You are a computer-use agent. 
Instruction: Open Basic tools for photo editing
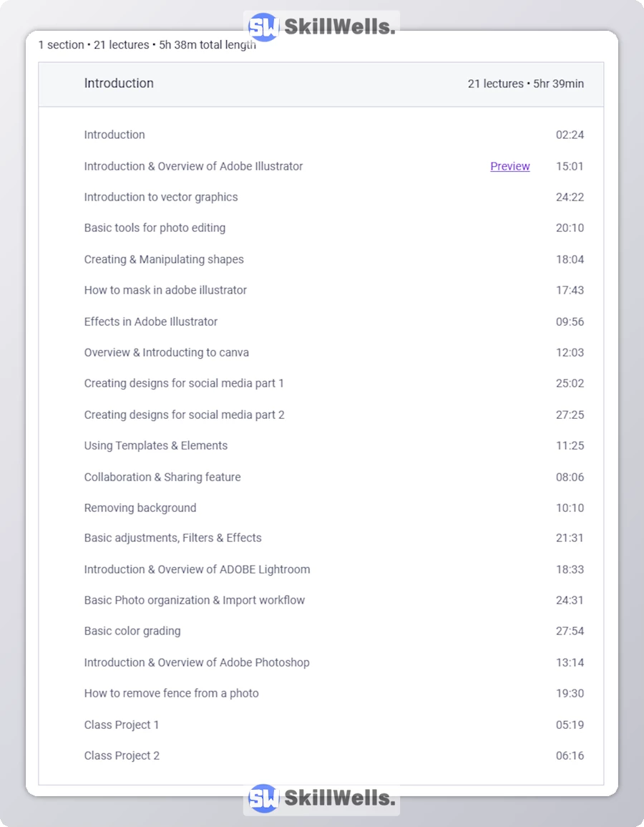click(x=155, y=228)
